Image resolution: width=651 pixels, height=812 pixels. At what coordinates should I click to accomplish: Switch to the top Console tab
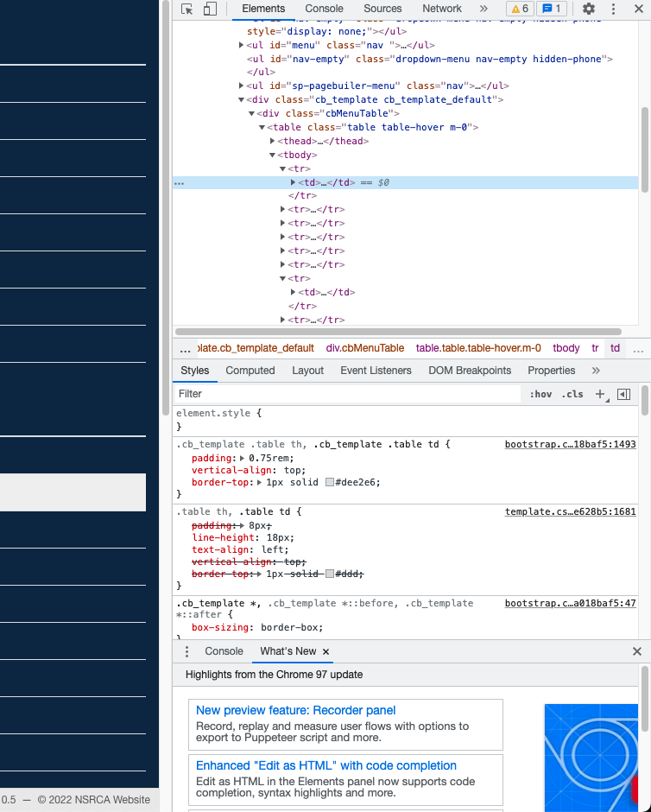[324, 9]
